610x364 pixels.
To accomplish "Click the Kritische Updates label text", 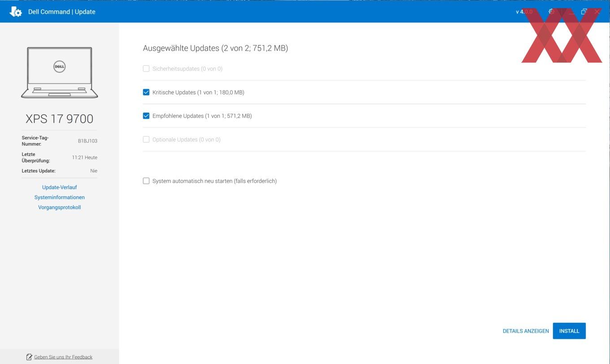I will [198, 92].
